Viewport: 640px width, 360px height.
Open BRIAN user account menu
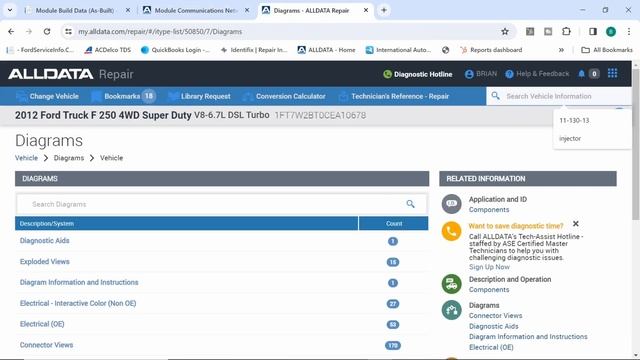point(481,74)
